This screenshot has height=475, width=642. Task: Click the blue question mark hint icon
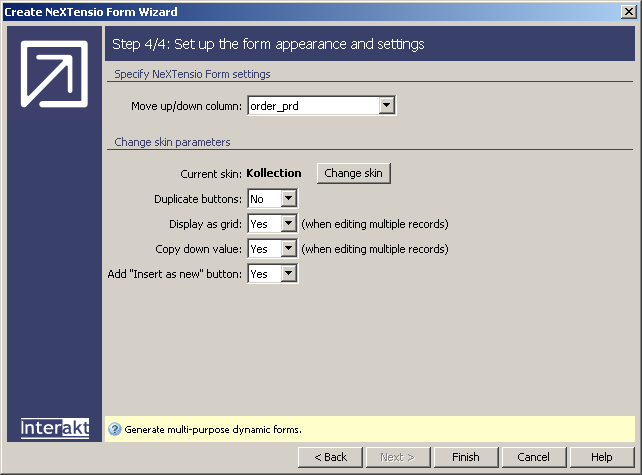coord(114,429)
